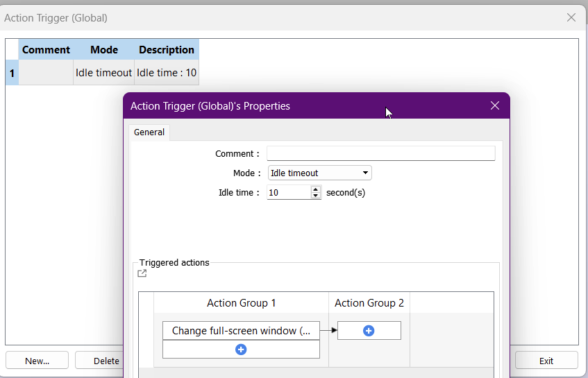Select row 1 by its row number

pos(12,73)
